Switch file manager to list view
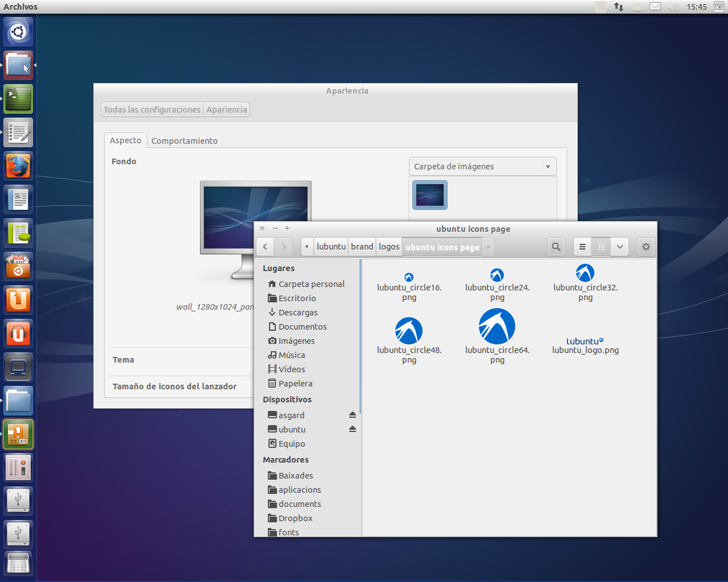The image size is (728, 582). coord(582,247)
